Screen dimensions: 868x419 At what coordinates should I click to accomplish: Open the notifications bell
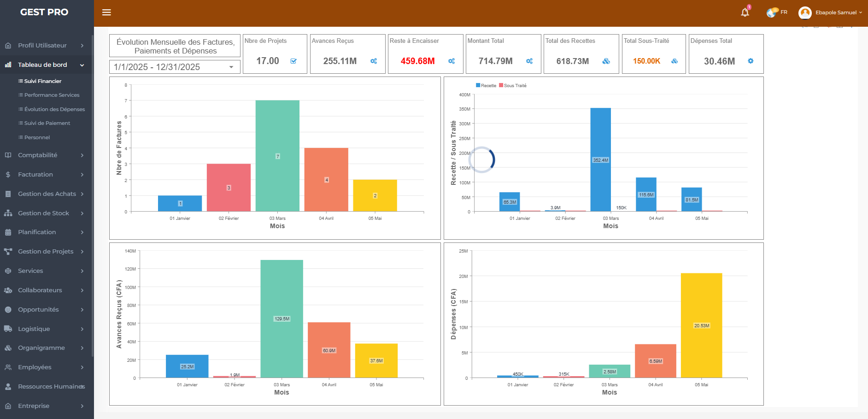point(745,12)
